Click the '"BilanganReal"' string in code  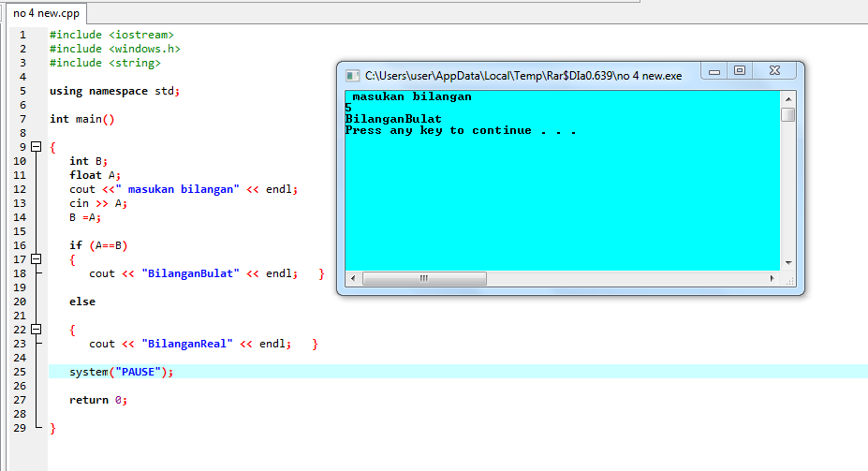[187, 344]
